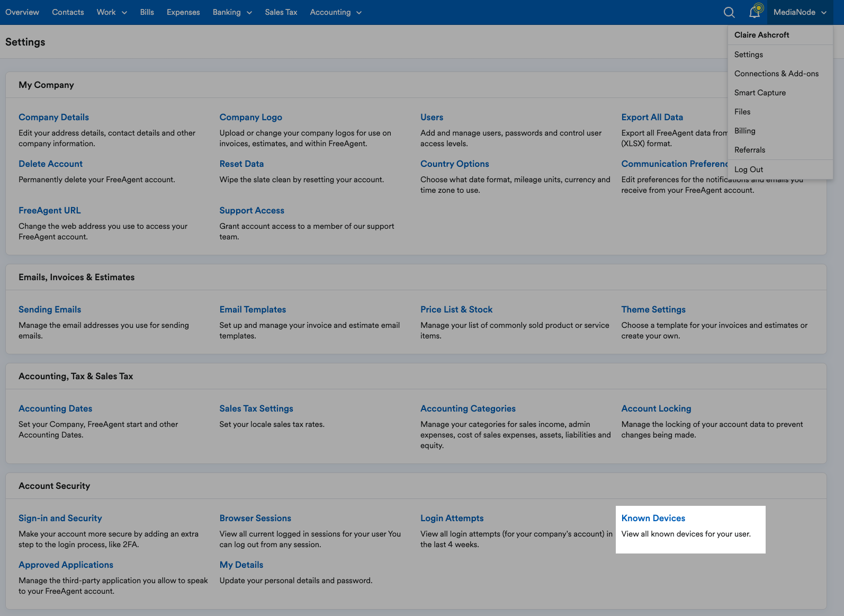Open the Theme Settings link
This screenshot has height=616, width=844.
tap(653, 309)
